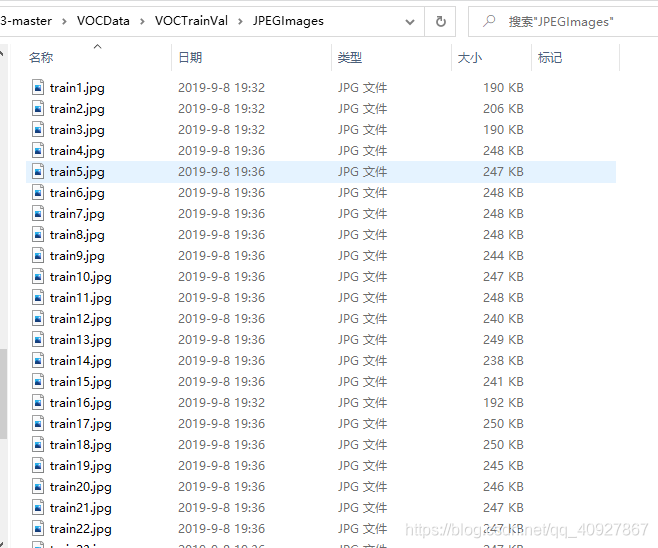Expand the chevron after VOCTrainVal breadcrumb
The image size is (658, 548).
click(240, 21)
